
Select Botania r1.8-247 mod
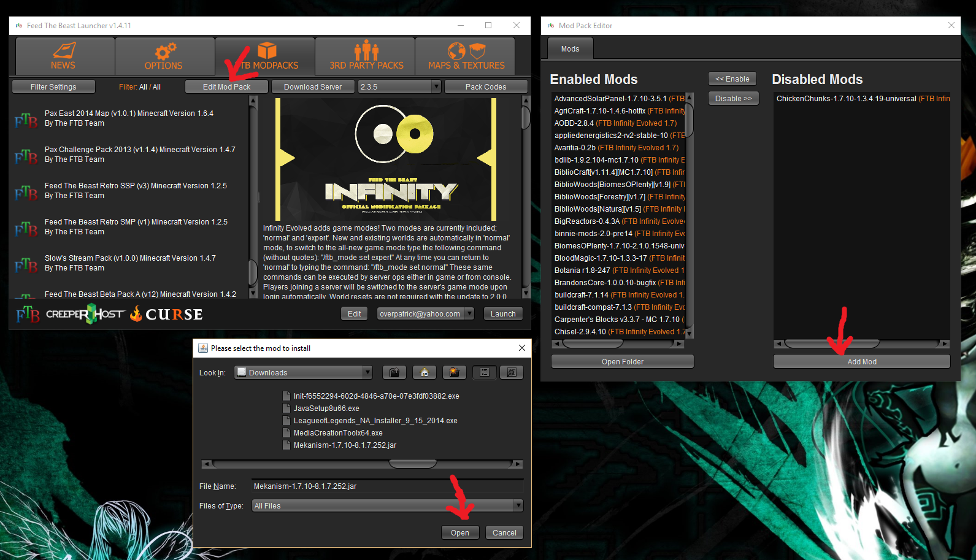pos(619,270)
